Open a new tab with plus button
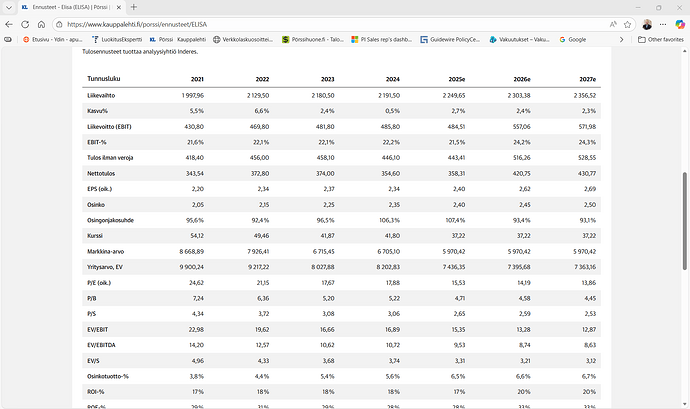 point(133,7)
